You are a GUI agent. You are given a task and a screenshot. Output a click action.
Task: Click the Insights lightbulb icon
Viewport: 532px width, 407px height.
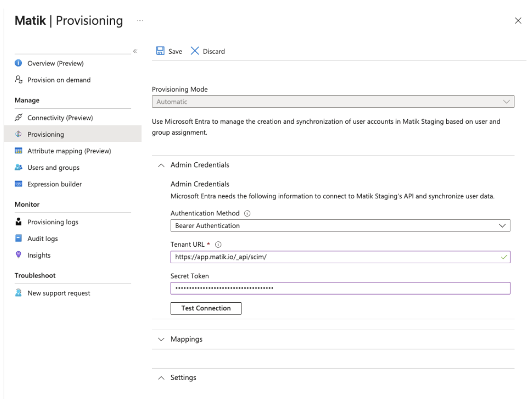18,255
